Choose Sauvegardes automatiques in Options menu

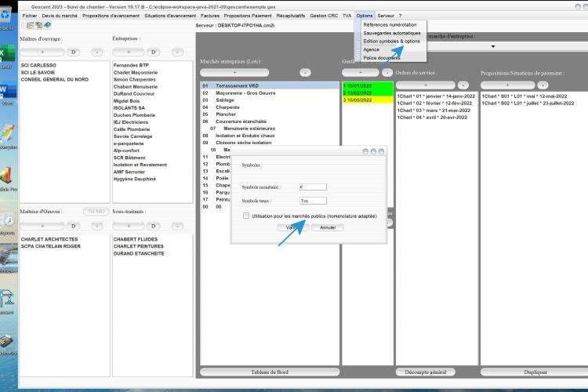point(392,33)
